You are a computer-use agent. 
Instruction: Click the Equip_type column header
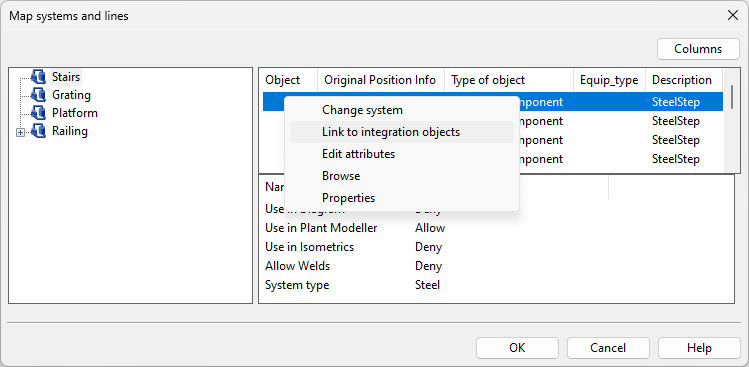click(609, 80)
